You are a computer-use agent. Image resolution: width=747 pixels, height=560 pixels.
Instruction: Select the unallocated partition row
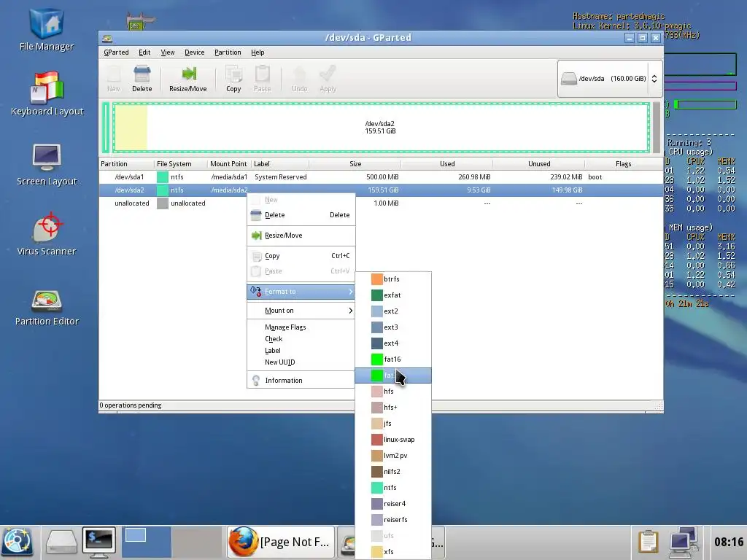tap(381, 203)
